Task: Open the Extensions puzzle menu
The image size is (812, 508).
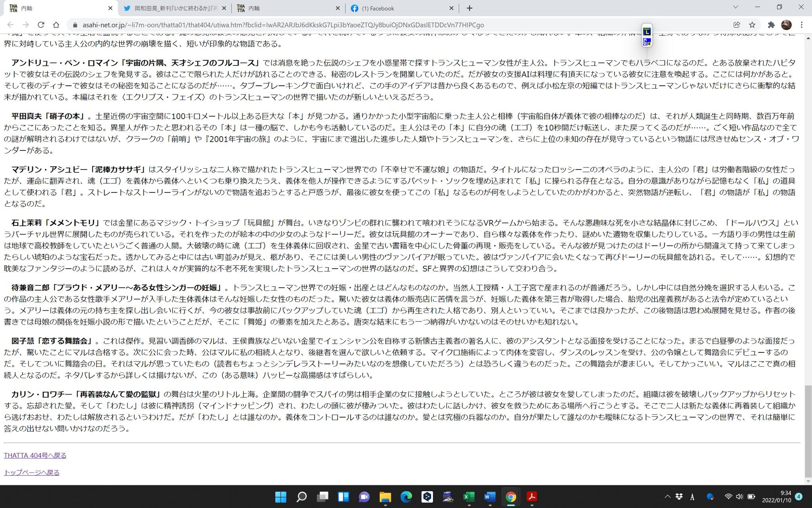Action: coord(771,25)
